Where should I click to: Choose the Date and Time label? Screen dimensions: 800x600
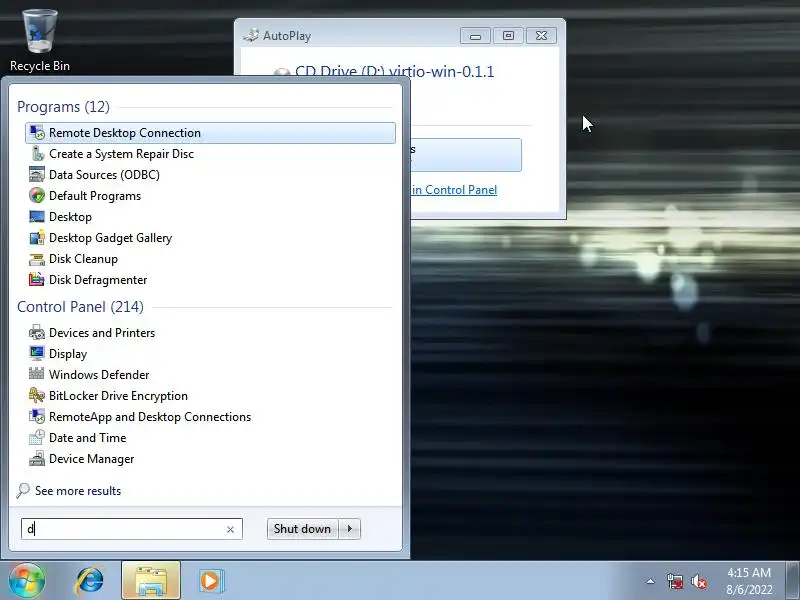(x=87, y=438)
